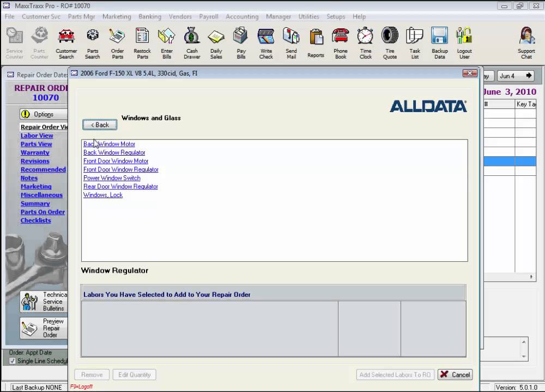
Task: Open the Customer Search toolbar icon
Action: point(66,42)
